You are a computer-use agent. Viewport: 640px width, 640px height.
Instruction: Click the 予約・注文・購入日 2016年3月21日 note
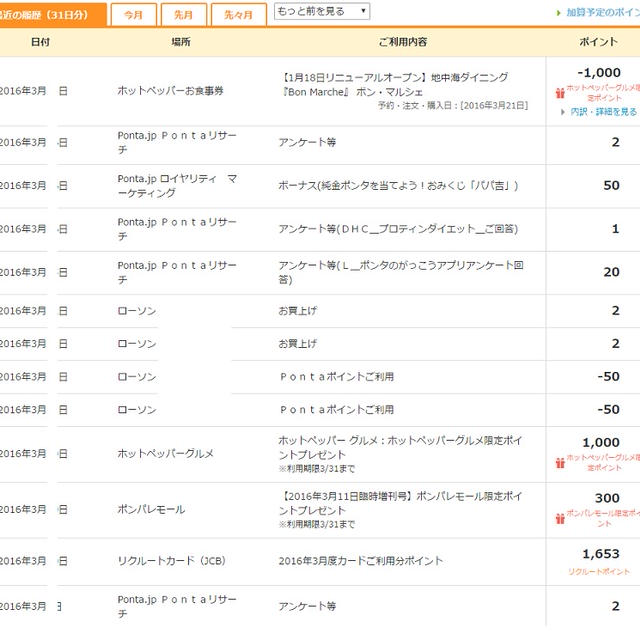click(x=453, y=106)
